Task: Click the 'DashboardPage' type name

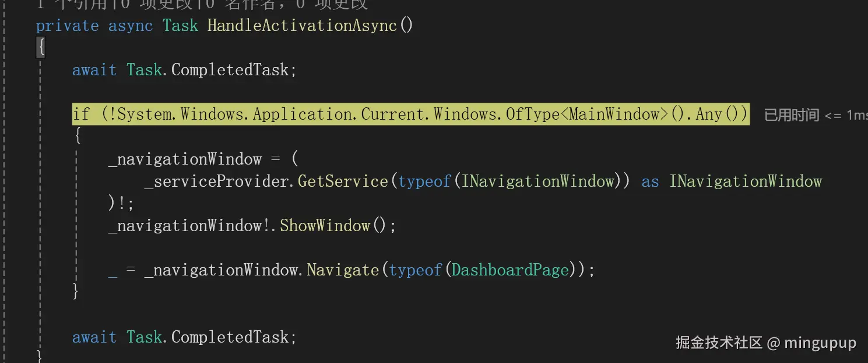Action: [x=510, y=270]
